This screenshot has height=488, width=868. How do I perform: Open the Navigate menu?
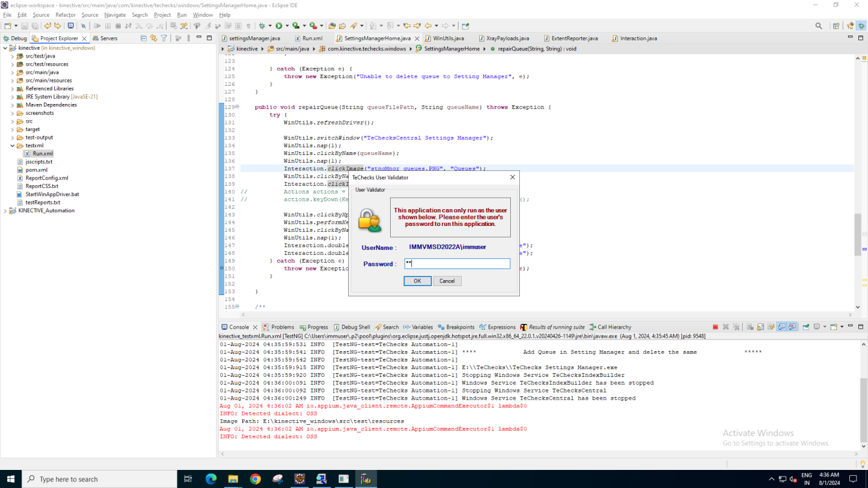click(x=115, y=15)
